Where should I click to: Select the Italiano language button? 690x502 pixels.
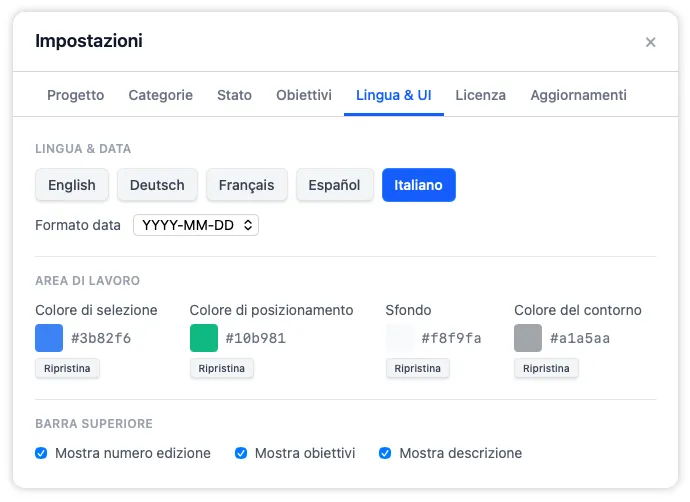tap(418, 185)
